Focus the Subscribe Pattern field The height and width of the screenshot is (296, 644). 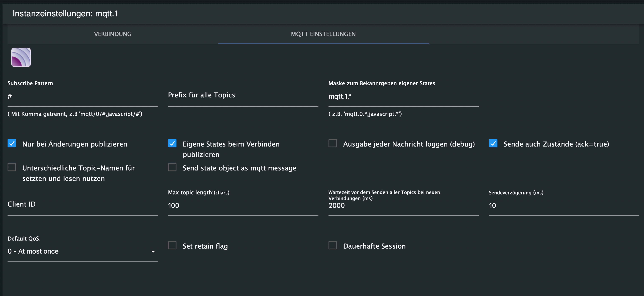coord(83,96)
